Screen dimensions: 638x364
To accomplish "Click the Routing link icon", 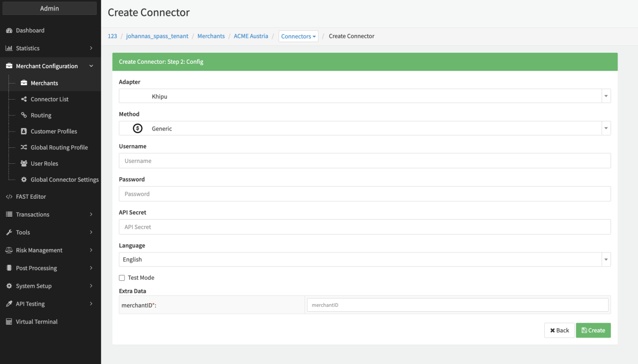I will 24,115.
